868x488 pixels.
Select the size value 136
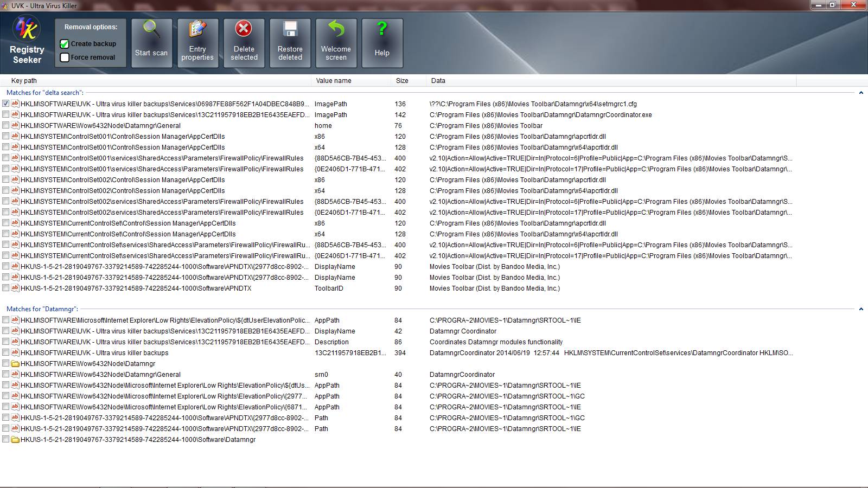pyautogui.click(x=400, y=104)
